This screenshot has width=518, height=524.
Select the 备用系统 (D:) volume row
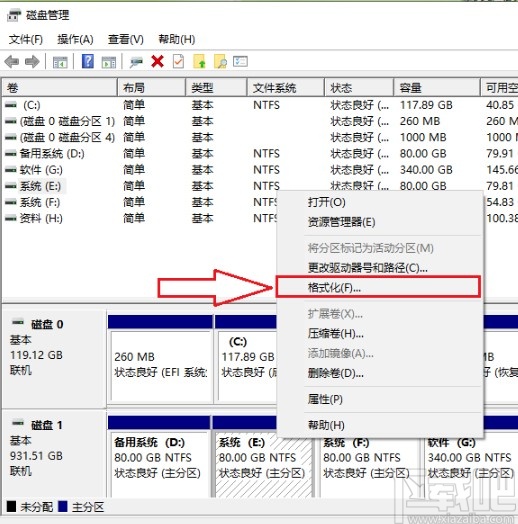click(260, 154)
